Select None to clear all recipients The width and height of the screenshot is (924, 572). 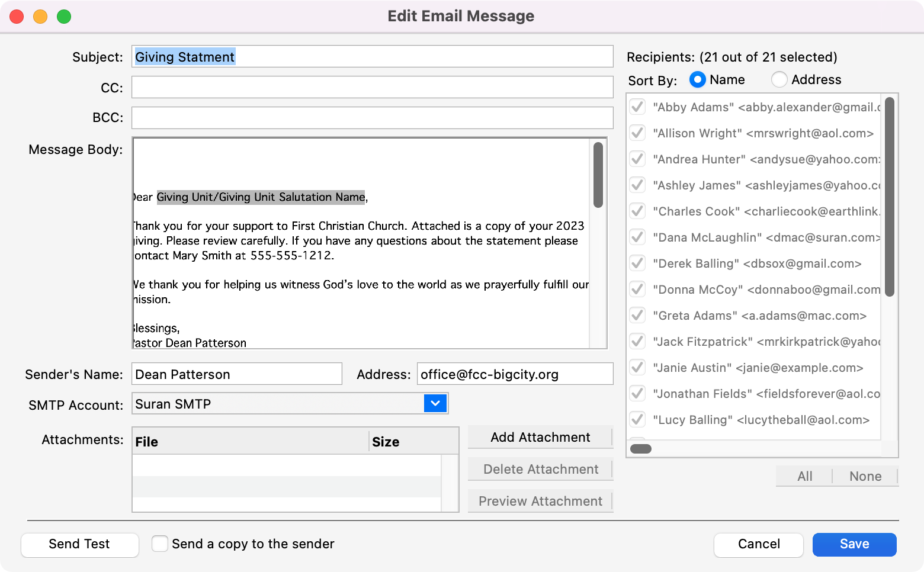tap(865, 476)
